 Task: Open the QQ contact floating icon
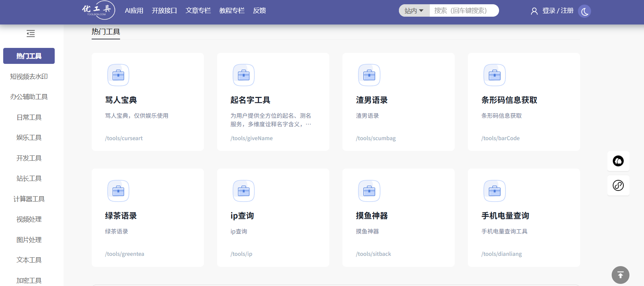(x=618, y=161)
